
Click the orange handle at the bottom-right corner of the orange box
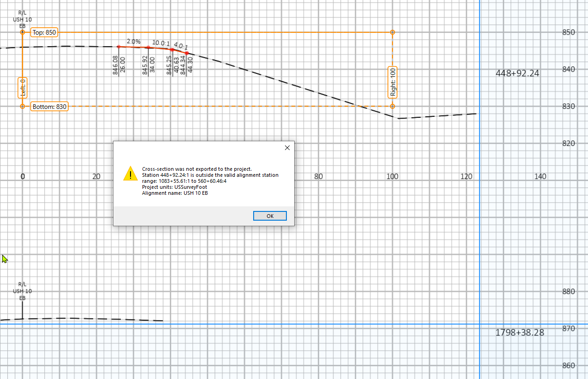[392, 107]
